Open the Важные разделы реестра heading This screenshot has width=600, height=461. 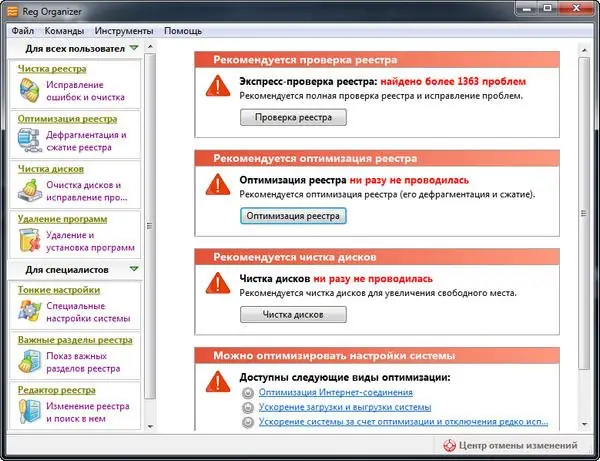click(x=75, y=340)
